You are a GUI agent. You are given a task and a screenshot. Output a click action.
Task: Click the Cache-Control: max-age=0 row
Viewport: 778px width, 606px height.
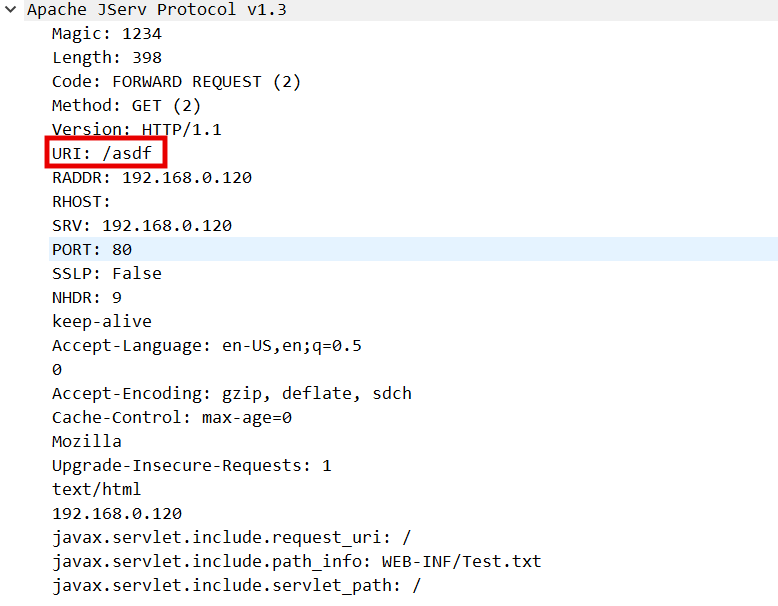171,417
